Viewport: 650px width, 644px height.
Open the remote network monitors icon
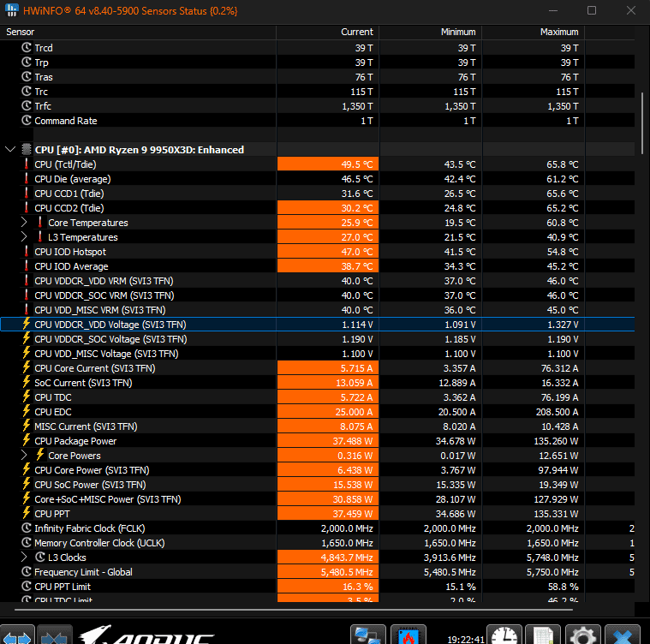point(367,635)
